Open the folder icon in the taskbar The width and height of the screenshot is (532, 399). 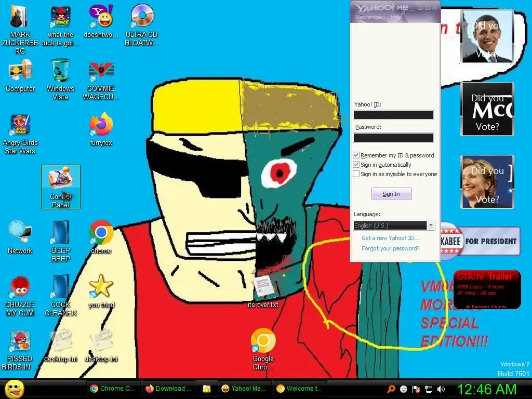pyautogui.click(x=206, y=389)
